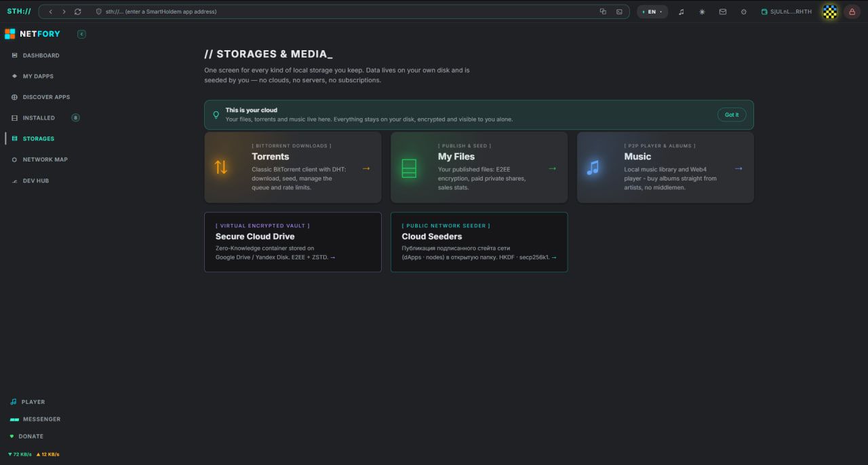Viewport: 868px width, 465px height.
Task: Click the terminal icon in the address bar
Action: 619,12
